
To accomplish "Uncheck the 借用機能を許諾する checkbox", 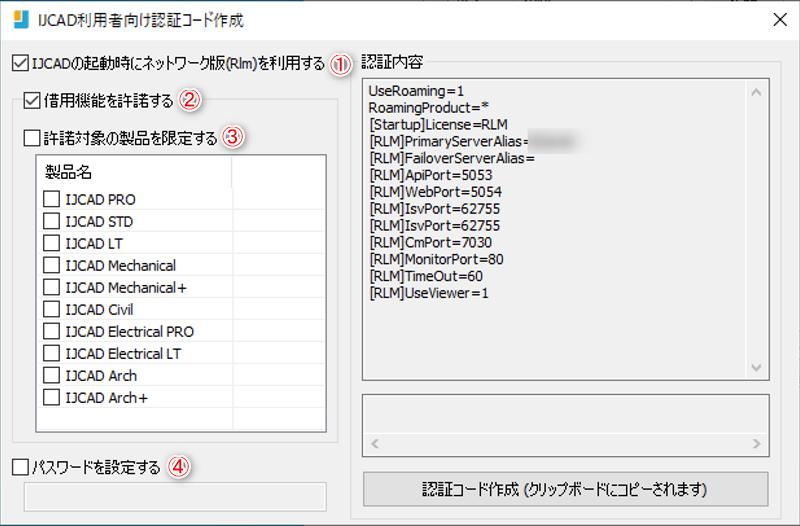I will tap(32, 101).
